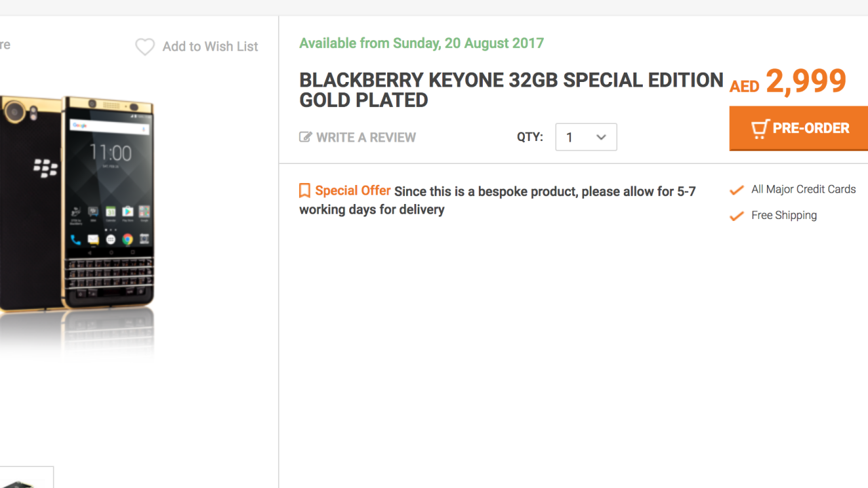
Task: Click the Special Offer label text
Action: click(x=353, y=191)
